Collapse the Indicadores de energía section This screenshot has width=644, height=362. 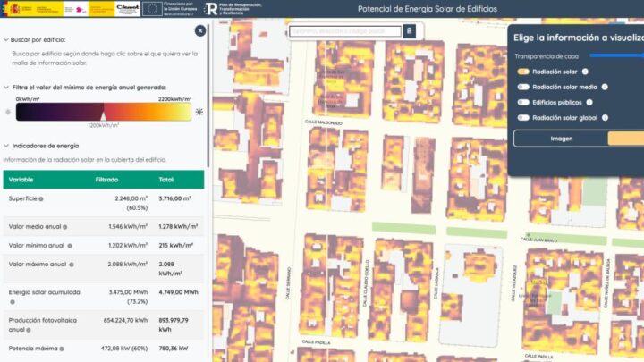6,145
